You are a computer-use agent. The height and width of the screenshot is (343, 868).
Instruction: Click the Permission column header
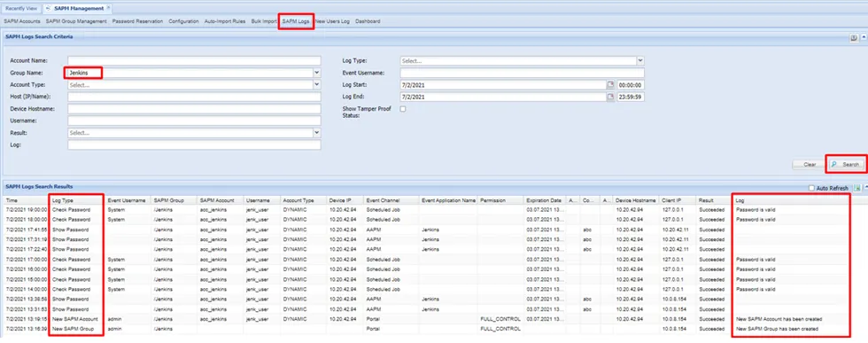pos(501,200)
